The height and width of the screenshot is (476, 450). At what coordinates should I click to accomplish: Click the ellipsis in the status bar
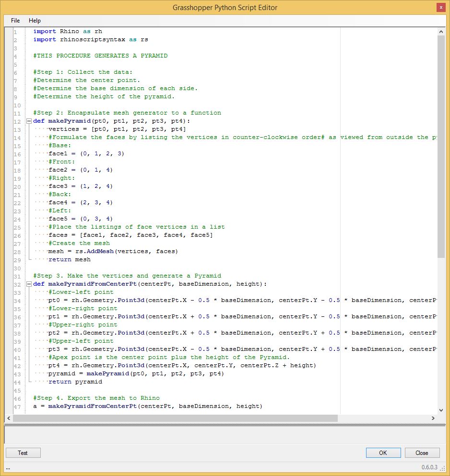(8, 469)
